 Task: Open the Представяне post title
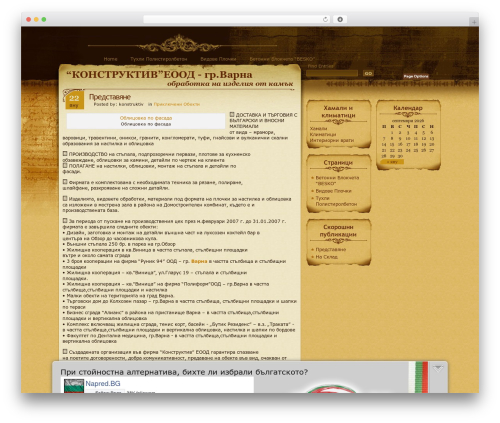(110, 97)
